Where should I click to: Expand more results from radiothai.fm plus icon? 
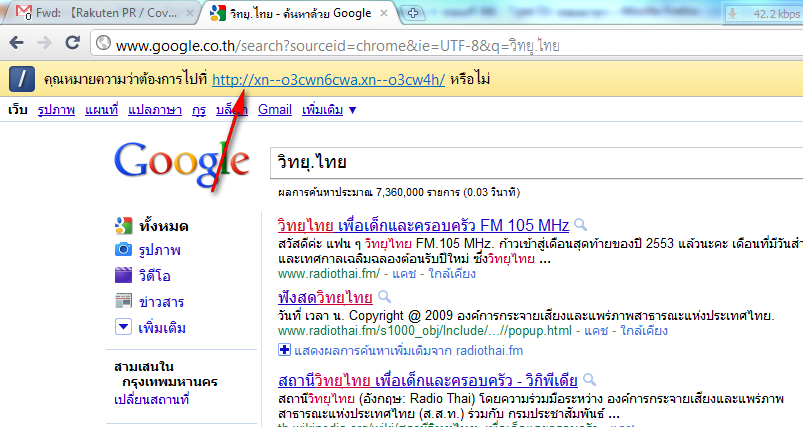click(284, 350)
